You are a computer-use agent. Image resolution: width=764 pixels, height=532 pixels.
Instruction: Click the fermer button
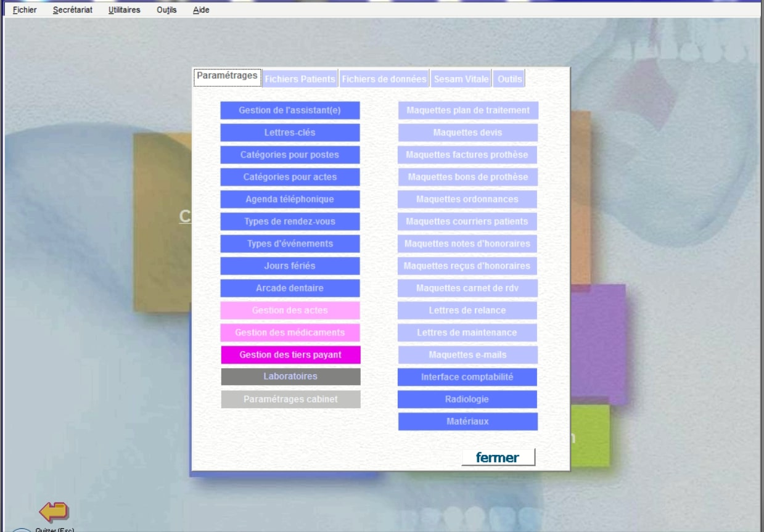point(498,457)
